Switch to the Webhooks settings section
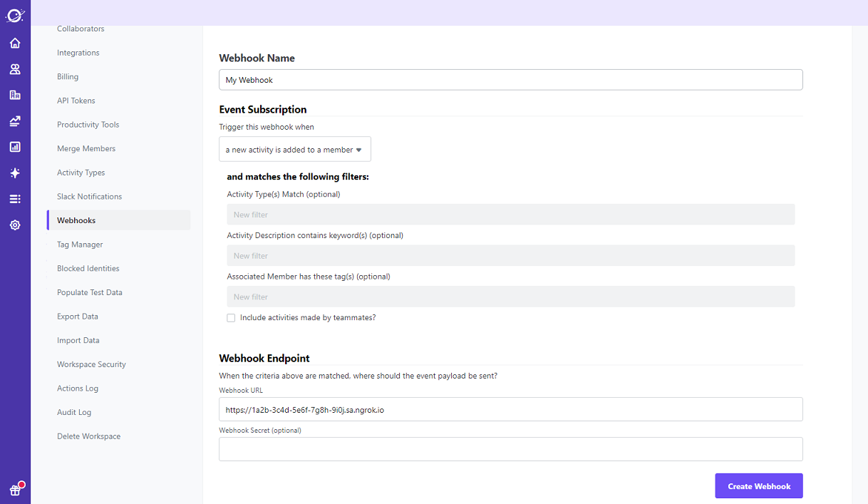The height and width of the screenshot is (504, 868). pos(76,220)
